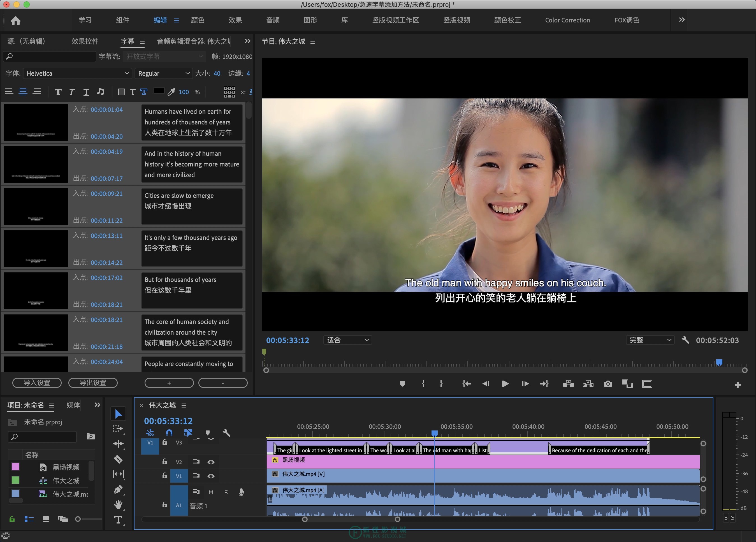
Task: Open the caption position grid icon
Action: [229, 92]
